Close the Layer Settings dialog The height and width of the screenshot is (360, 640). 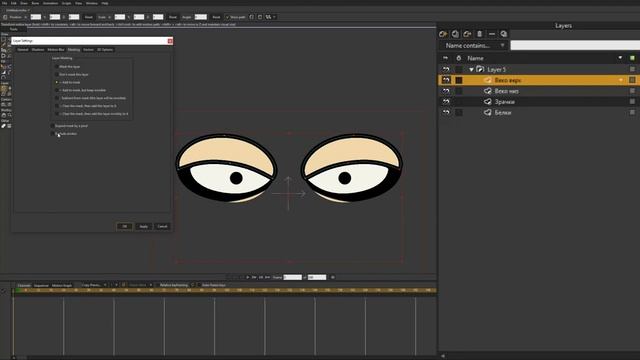click(x=170, y=41)
